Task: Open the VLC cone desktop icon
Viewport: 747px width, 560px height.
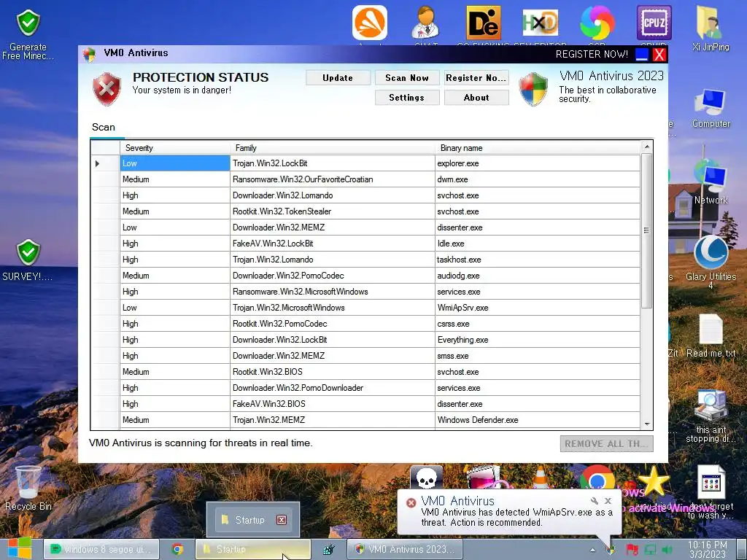Action: point(541,478)
